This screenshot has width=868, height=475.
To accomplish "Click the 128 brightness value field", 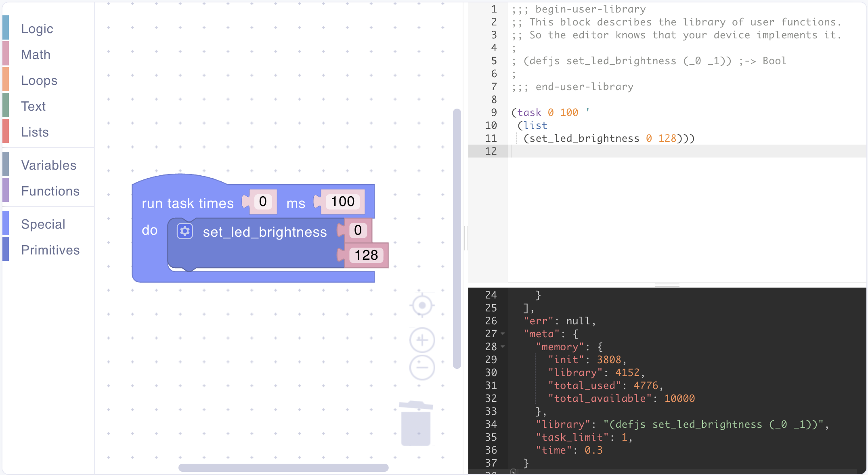I will pos(366,255).
